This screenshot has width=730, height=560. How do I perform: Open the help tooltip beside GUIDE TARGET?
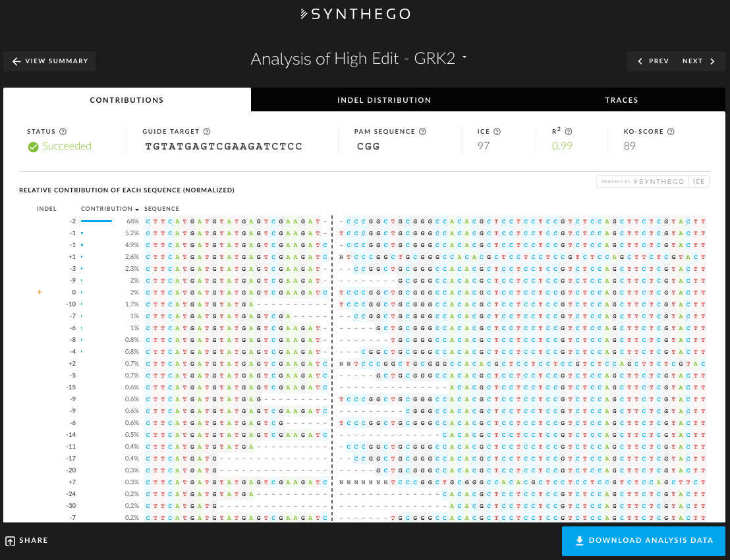pyautogui.click(x=206, y=131)
